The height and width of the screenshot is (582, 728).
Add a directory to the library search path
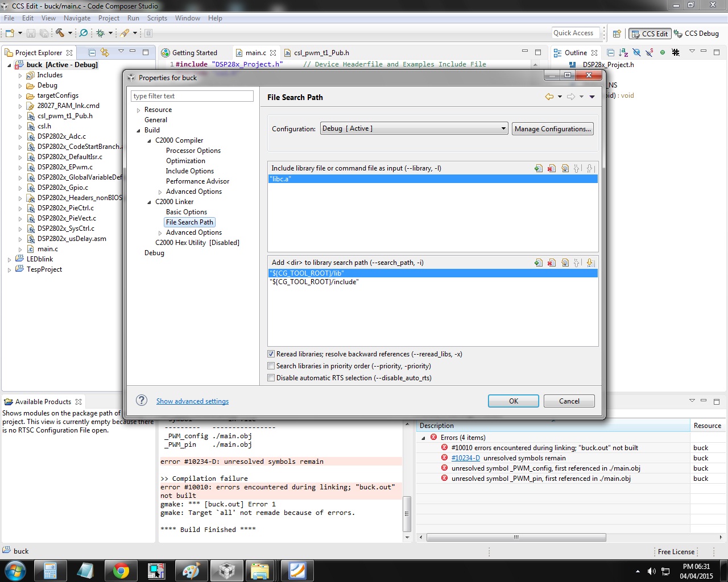click(x=539, y=263)
